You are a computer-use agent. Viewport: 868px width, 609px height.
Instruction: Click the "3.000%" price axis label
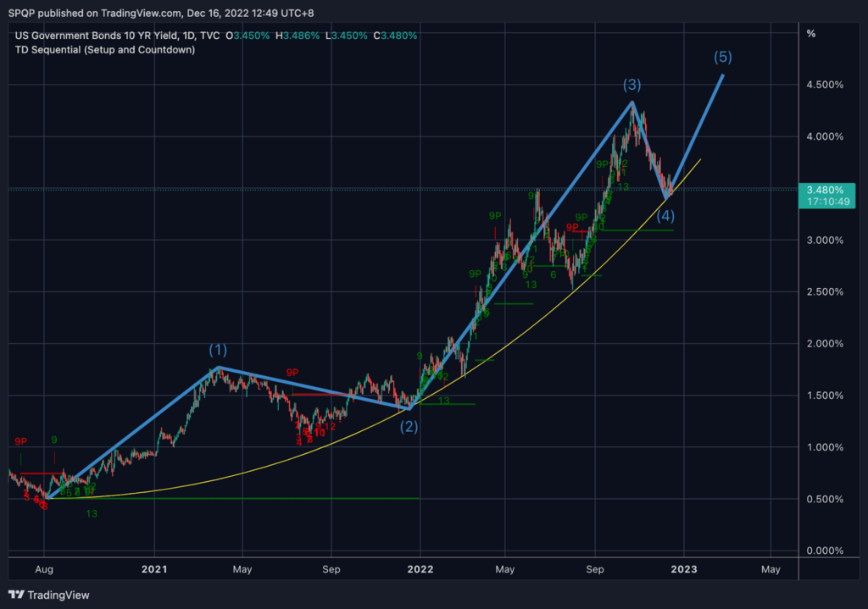(825, 240)
